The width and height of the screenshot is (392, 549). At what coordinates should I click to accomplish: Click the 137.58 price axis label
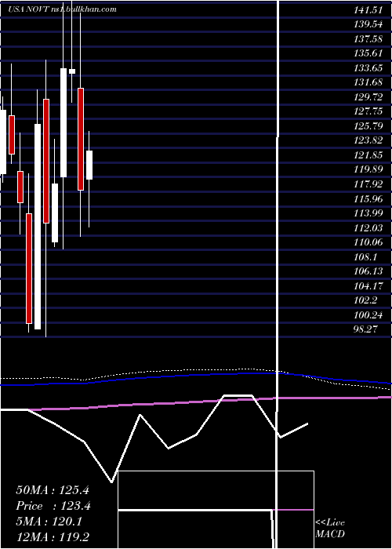[368, 39]
